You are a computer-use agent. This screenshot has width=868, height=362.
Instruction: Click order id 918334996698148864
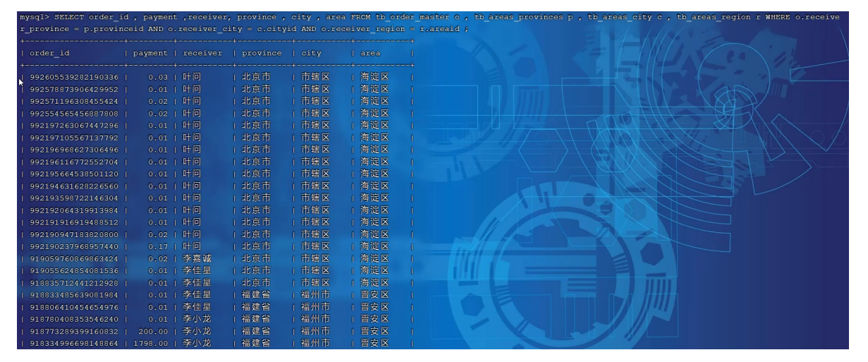[75, 344]
